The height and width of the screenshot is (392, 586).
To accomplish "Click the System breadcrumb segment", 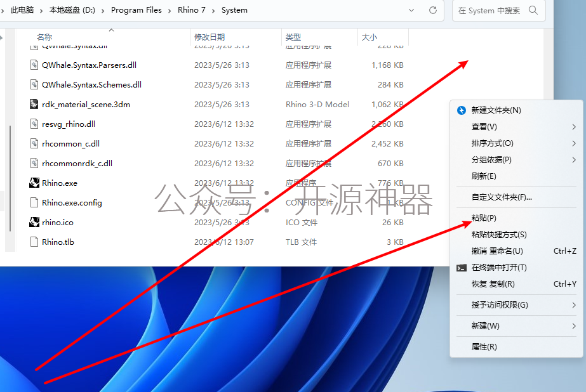I will click(234, 10).
